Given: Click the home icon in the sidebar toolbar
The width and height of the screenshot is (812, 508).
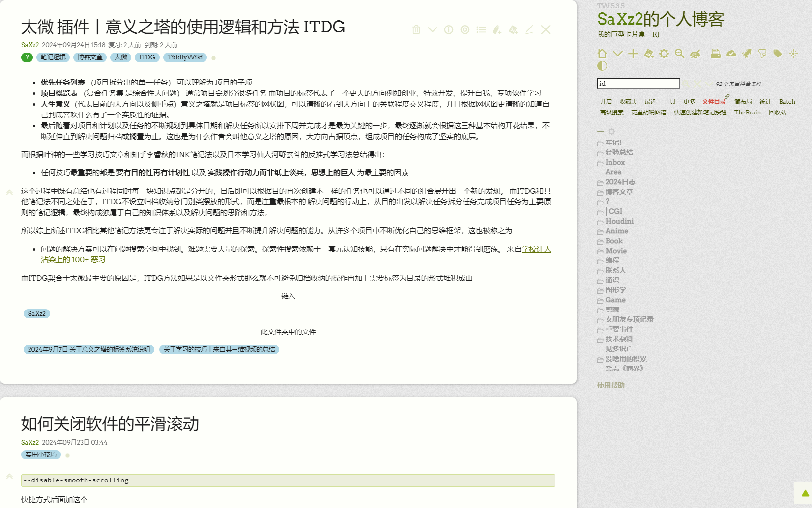Looking at the screenshot, I should 602,54.
